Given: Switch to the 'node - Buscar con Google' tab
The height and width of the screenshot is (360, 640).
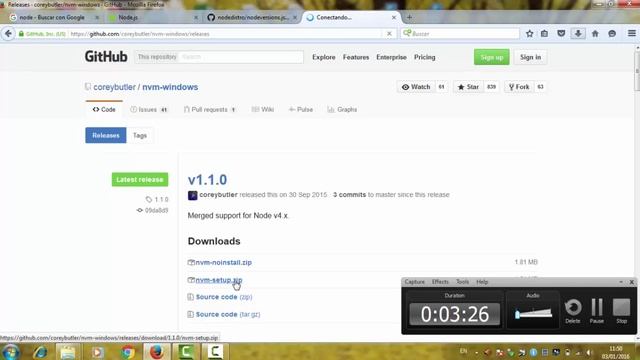Looking at the screenshot, I should coord(52,17).
